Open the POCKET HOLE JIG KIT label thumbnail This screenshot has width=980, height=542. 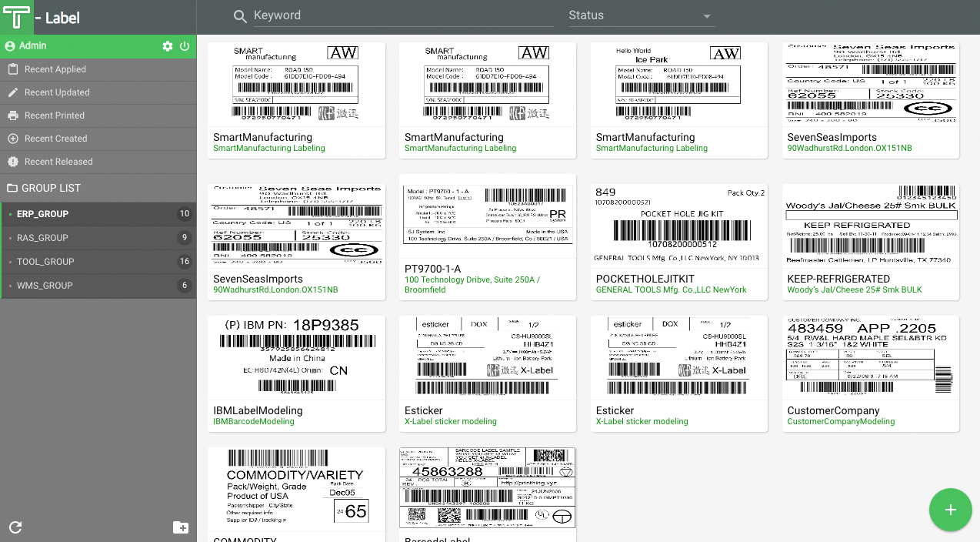point(678,226)
